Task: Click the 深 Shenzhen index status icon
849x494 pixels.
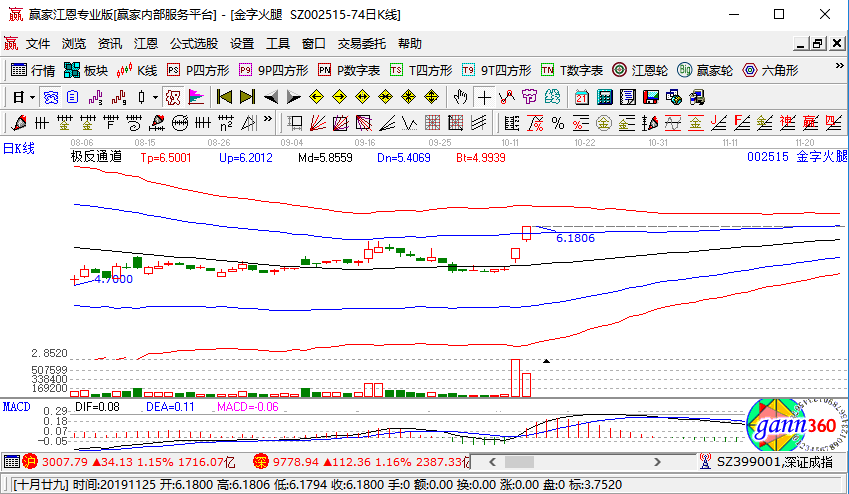Action: tap(261, 462)
